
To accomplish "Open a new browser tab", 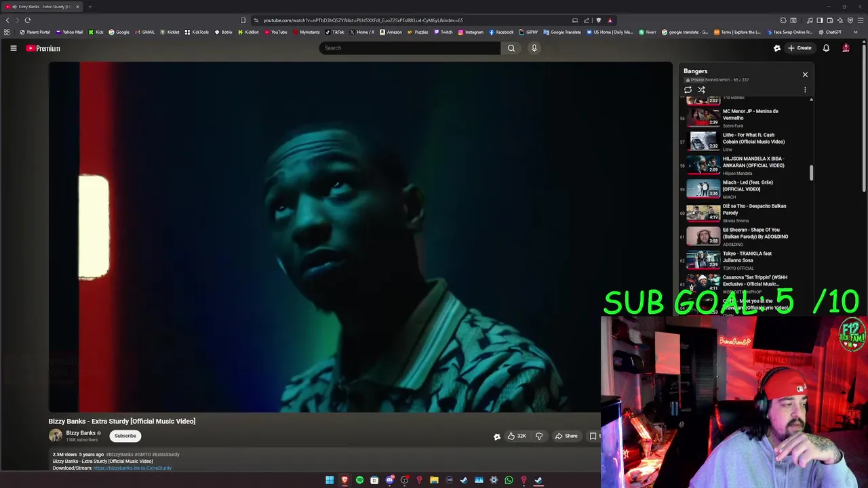I will coord(90,7).
